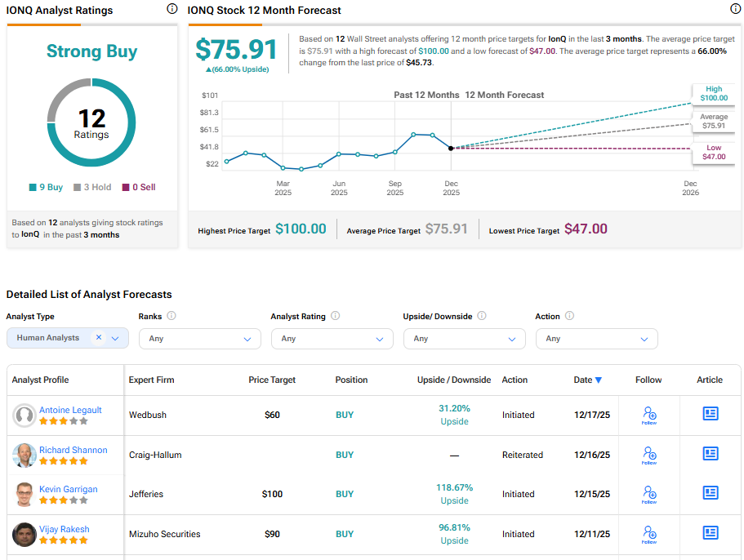Click info icon beside IONQ Analyst Ratings

point(172,9)
